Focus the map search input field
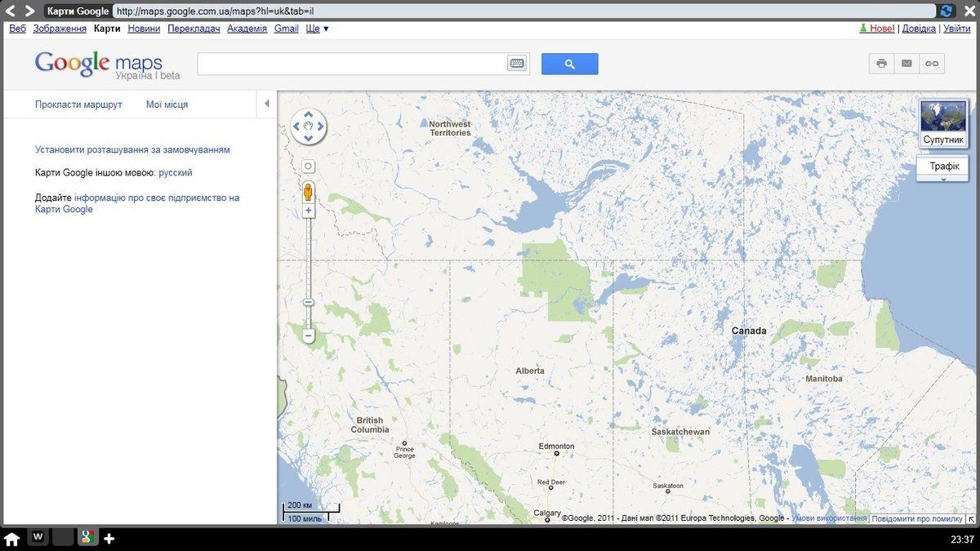 pyautogui.click(x=353, y=64)
